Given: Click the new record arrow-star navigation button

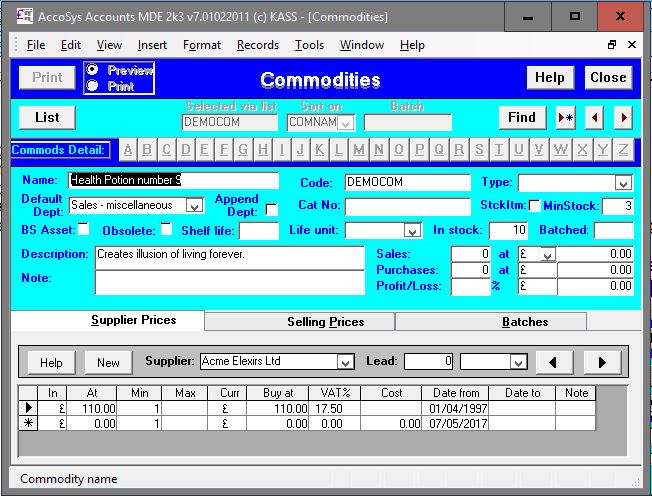Looking at the screenshot, I should [x=566, y=118].
